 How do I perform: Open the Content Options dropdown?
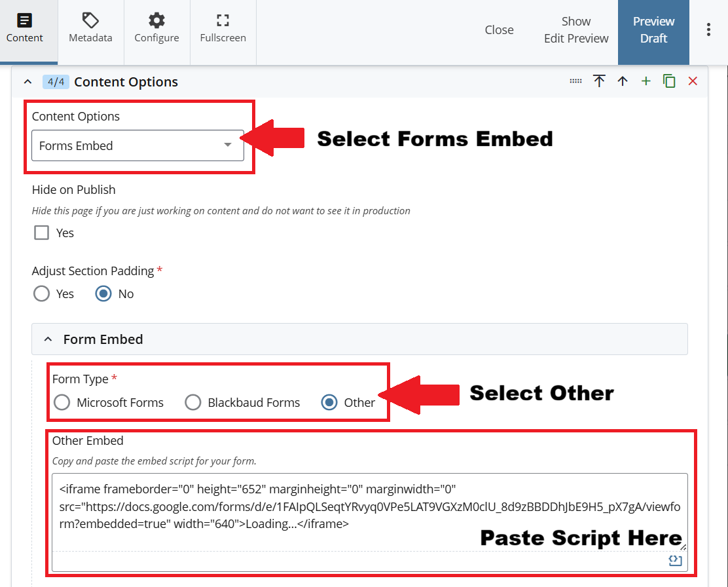137,145
